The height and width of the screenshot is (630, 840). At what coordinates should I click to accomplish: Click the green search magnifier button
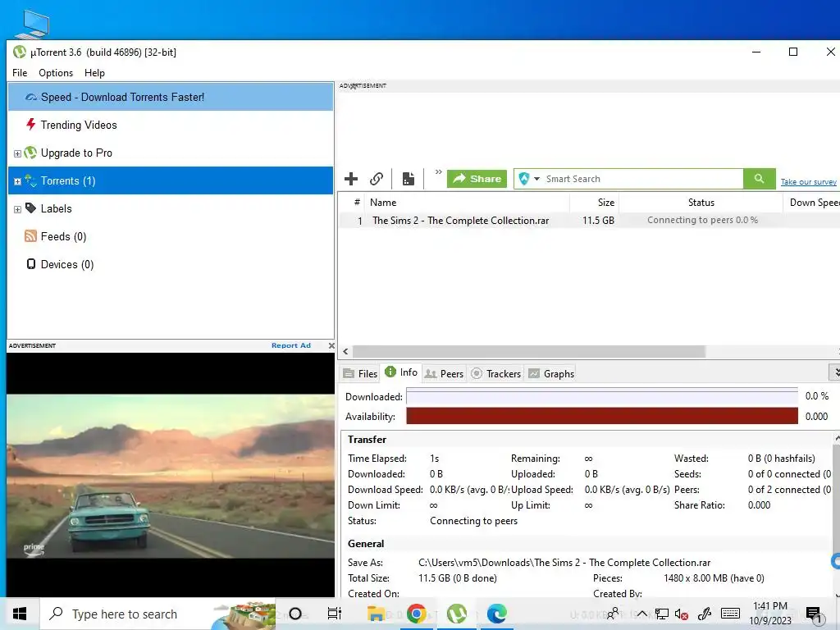pos(759,178)
